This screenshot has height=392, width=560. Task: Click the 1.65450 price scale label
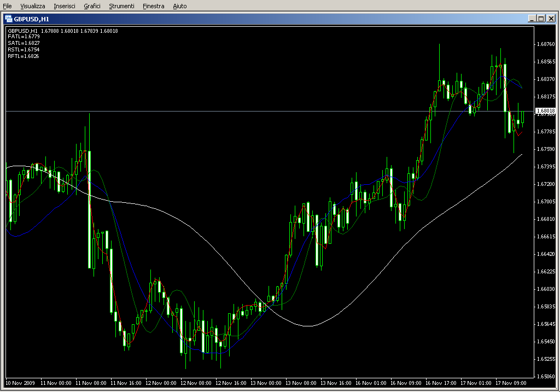(546, 341)
